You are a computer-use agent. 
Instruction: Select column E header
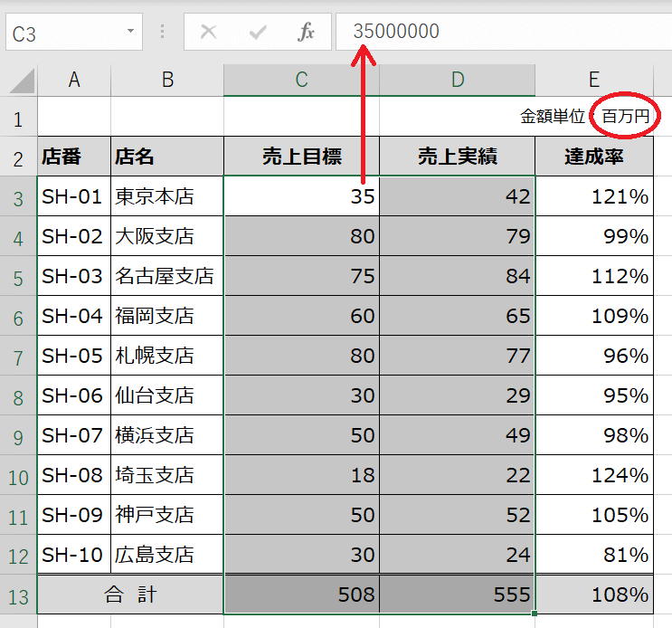tap(593, 81)
